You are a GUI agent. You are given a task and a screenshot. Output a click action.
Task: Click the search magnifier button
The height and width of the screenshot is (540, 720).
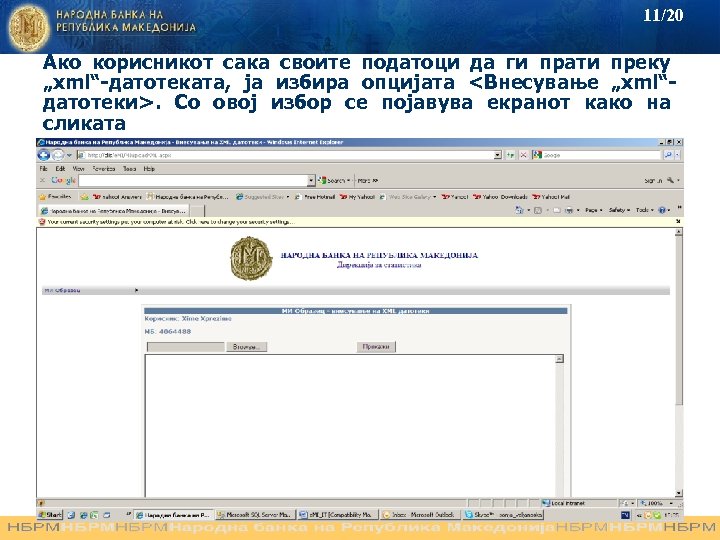668,155
